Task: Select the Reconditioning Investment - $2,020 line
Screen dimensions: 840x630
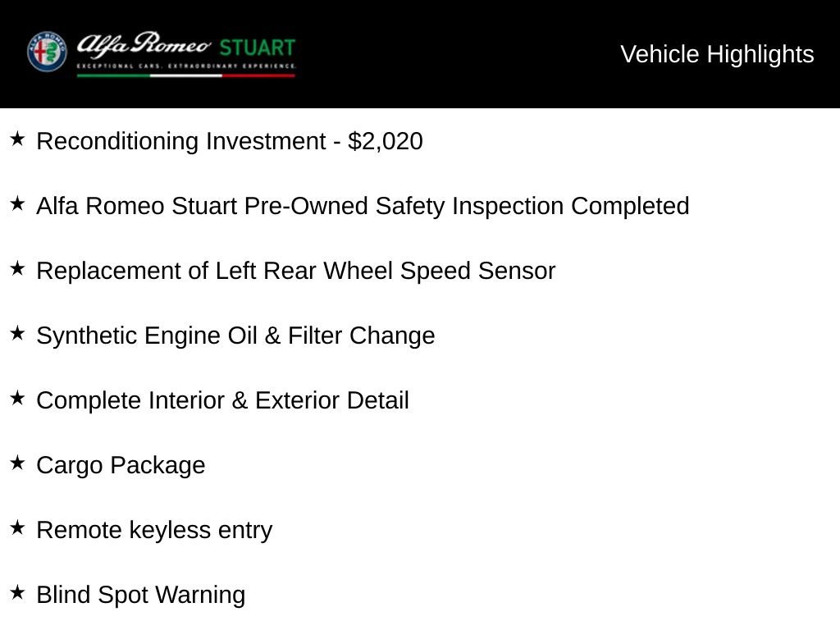Action: point(230,141)
